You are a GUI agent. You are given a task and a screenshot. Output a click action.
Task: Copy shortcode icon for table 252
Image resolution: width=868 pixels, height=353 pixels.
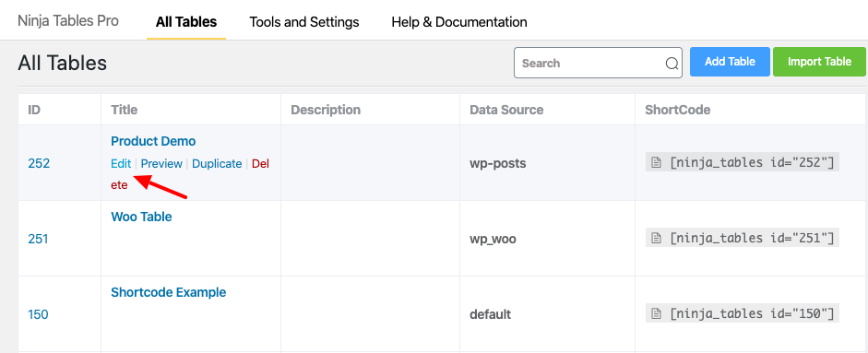pos(656,163)
